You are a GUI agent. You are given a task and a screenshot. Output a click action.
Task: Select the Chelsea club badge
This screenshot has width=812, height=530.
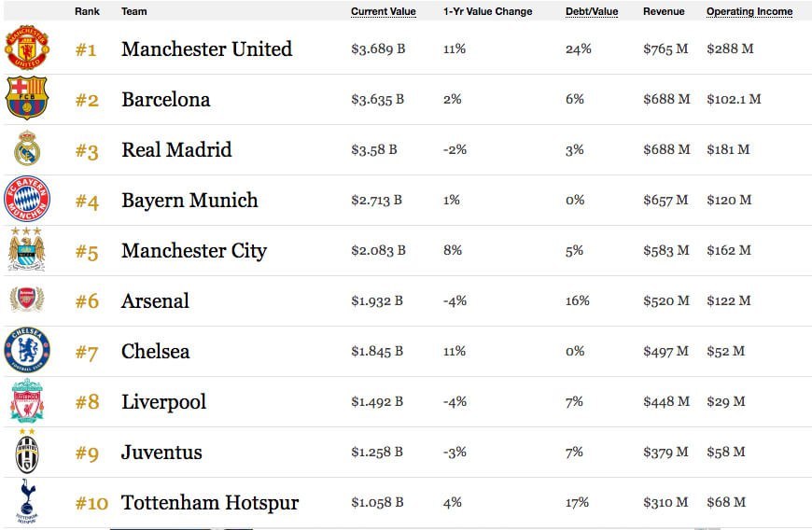[27, 351]
